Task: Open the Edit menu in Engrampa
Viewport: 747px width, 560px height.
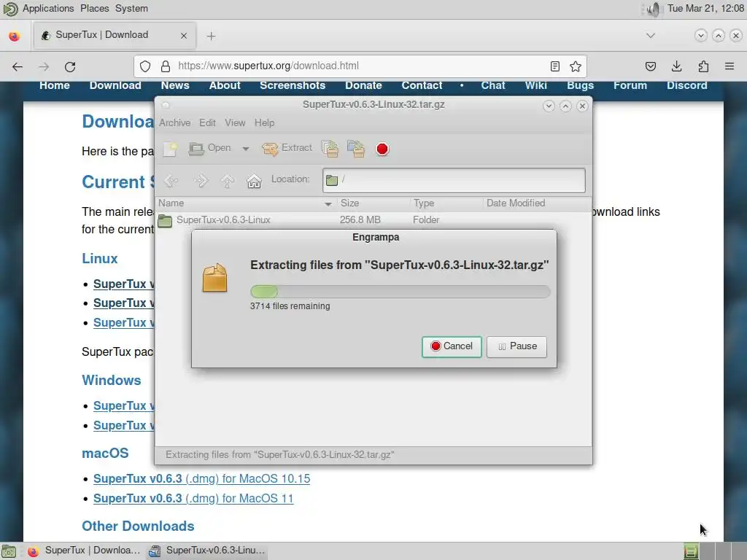Action: tap(207, 122)
